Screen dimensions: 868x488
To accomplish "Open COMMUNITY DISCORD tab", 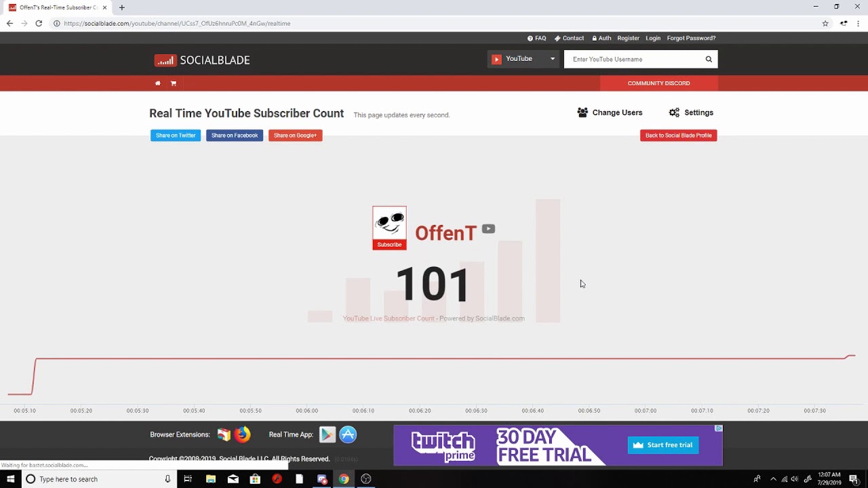I will pos(658,83).
